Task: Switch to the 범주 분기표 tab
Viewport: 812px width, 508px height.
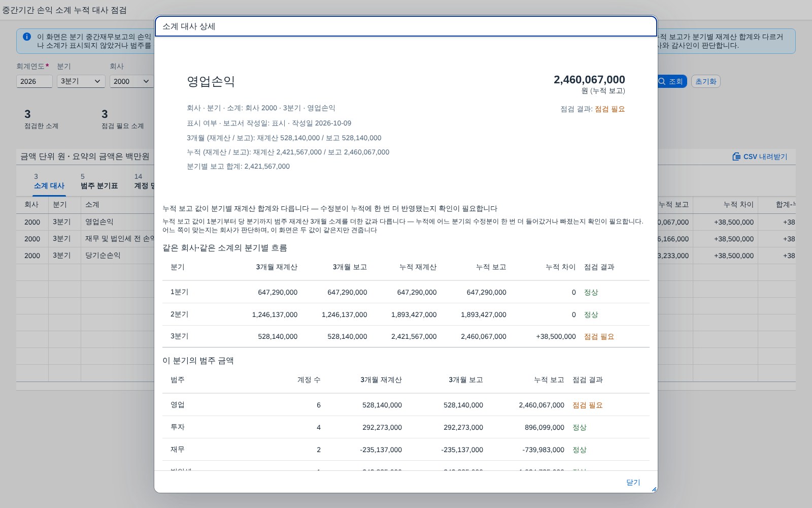Action: 99,181
